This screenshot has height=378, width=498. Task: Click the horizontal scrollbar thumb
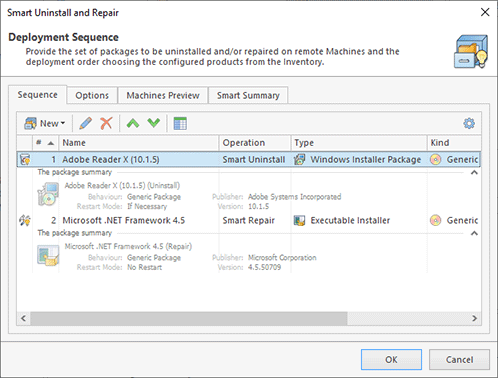tap(189, 318)
